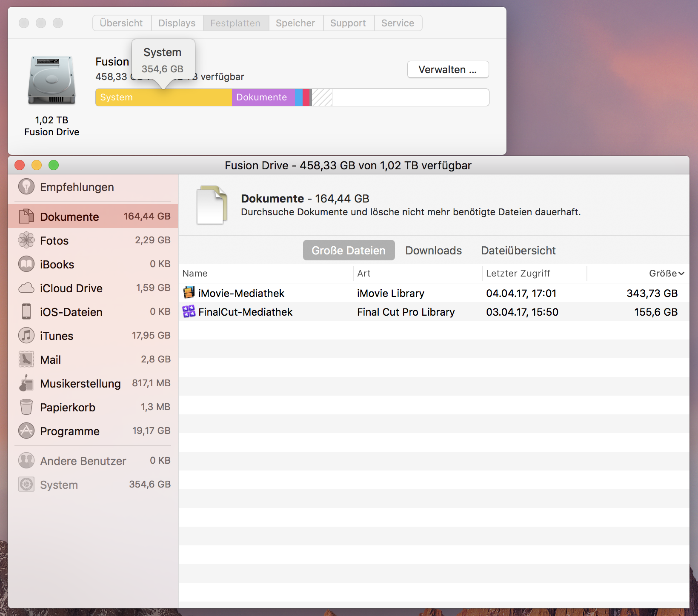Screen dimensions: 698x616
Task: Open the iCloud Drive cloud icon
Action: pyautogui.click(x=26, y=288)
